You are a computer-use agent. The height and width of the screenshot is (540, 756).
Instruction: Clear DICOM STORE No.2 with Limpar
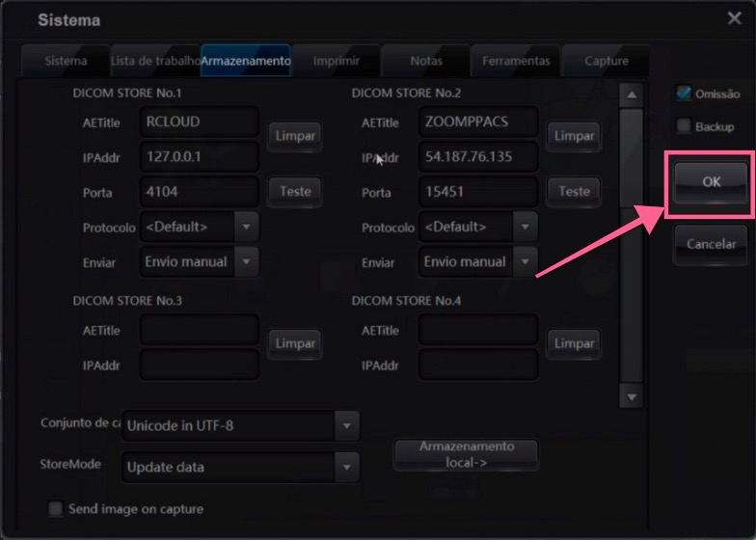click(573, 136)
